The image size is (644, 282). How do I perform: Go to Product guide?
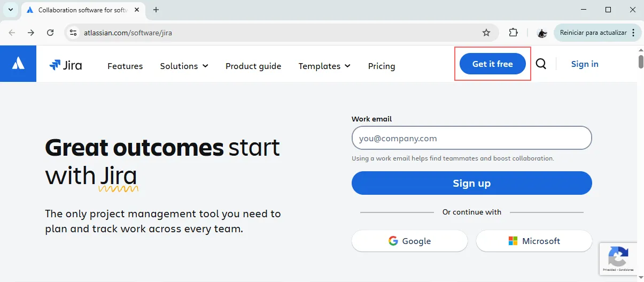[253, 66]
